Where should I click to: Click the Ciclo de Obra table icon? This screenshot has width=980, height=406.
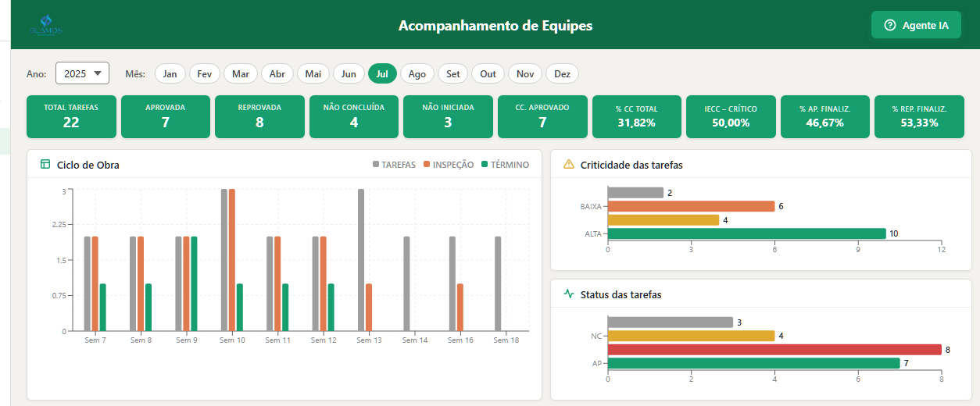click(45, 165)
